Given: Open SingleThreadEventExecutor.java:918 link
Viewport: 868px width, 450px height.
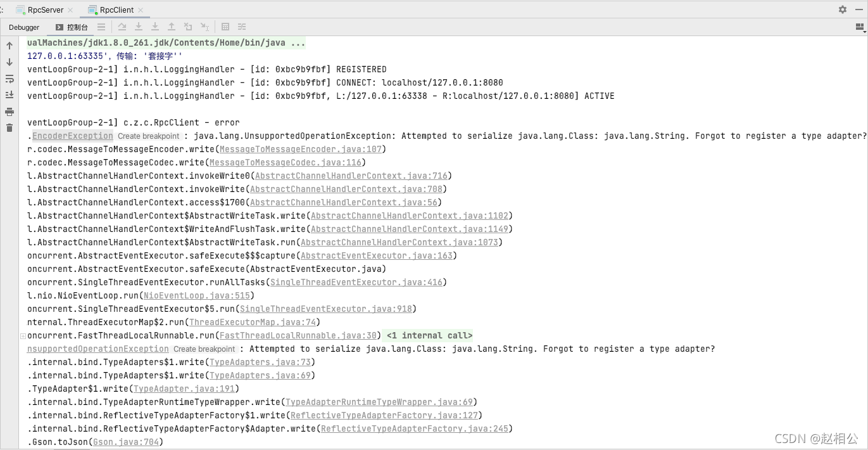Looking at the screenshot, I should 326,309.
